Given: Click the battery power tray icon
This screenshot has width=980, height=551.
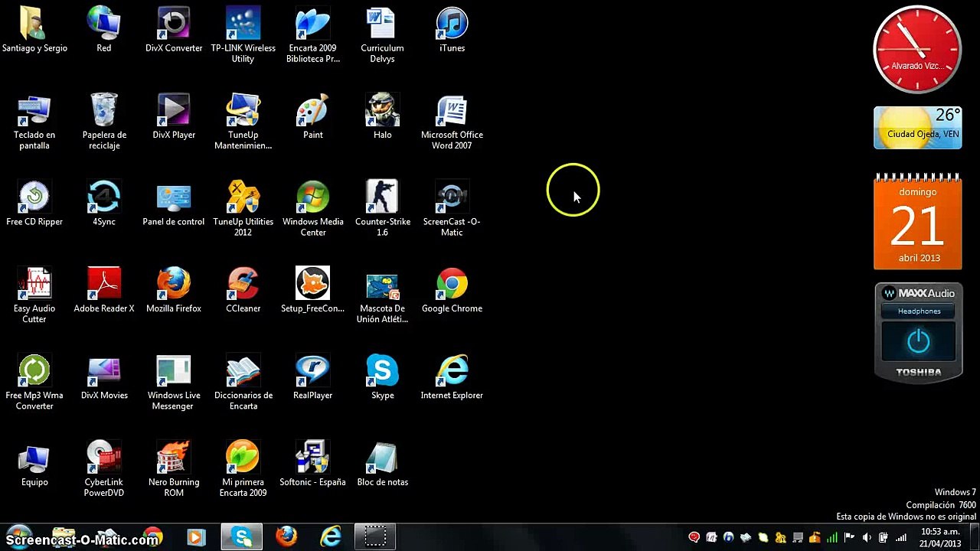Looking at the screenshot, I should coord(884,537).
